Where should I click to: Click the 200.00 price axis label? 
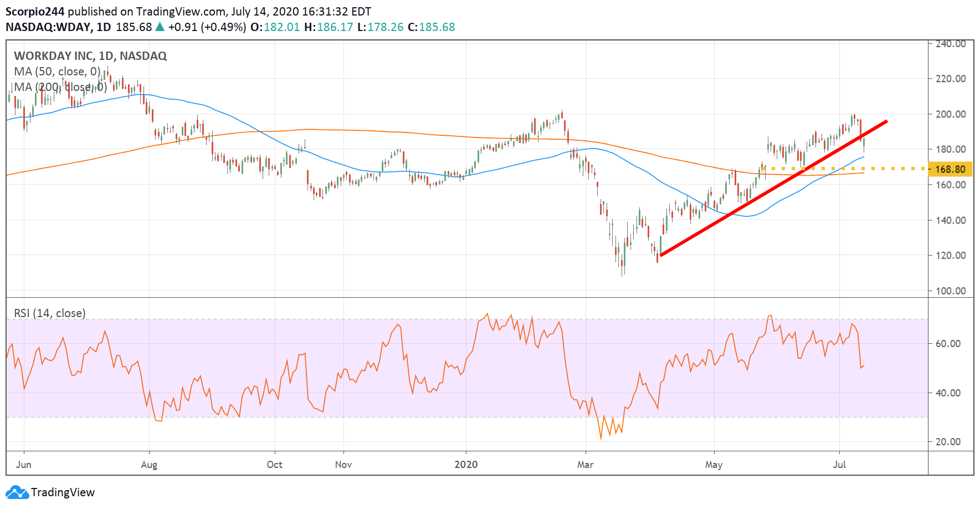pos(951,114)
